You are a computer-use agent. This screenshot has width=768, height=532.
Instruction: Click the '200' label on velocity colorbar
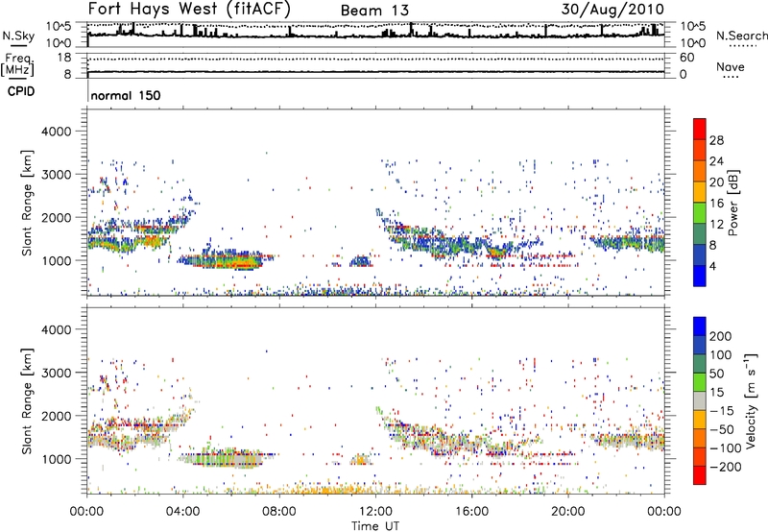coord(721,336)
